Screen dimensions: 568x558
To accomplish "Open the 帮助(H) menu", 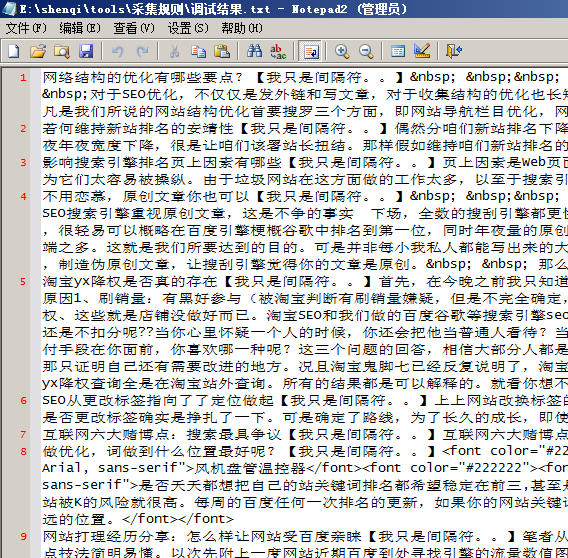I will [x=242, y=28].
